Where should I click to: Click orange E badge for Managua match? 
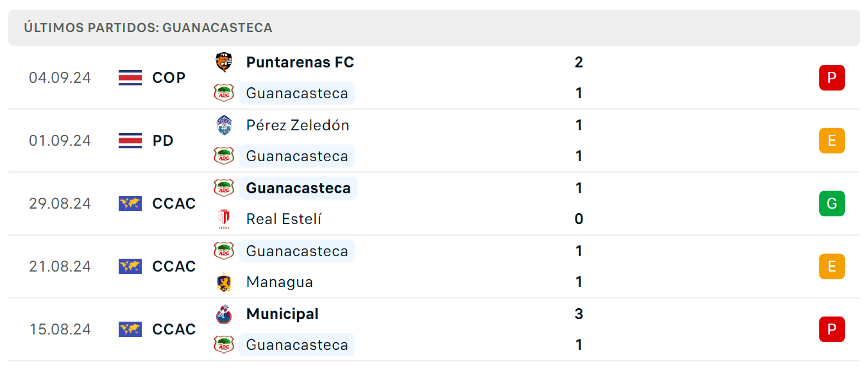point(831,266)
